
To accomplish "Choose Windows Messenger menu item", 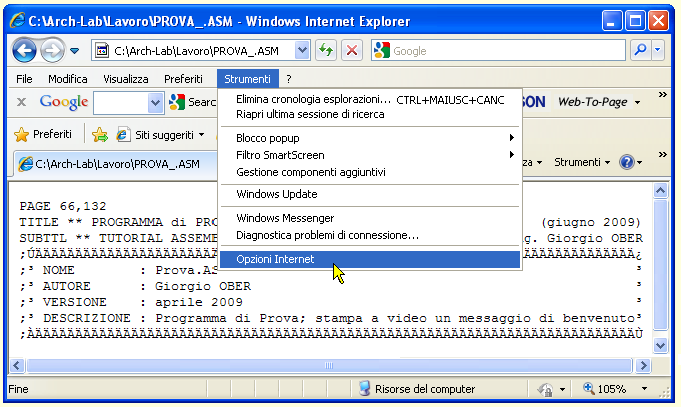I will (x=370, y=218).
